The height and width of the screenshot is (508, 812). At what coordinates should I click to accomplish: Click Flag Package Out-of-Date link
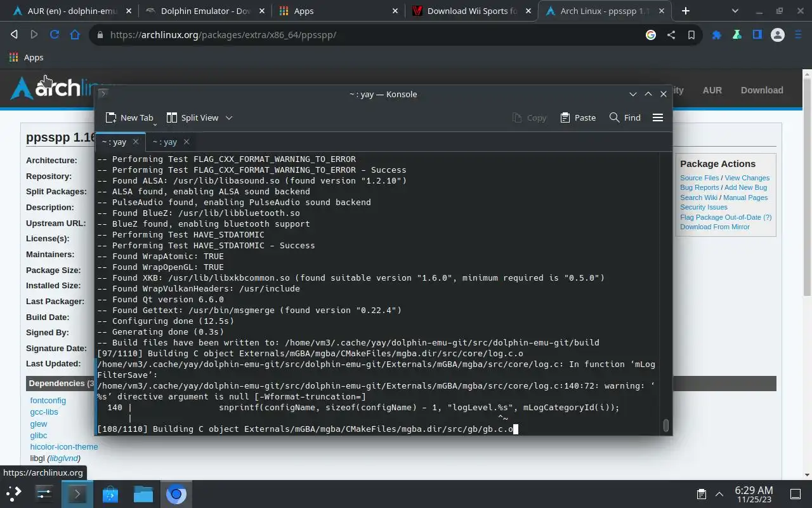[x=721, y=217]
